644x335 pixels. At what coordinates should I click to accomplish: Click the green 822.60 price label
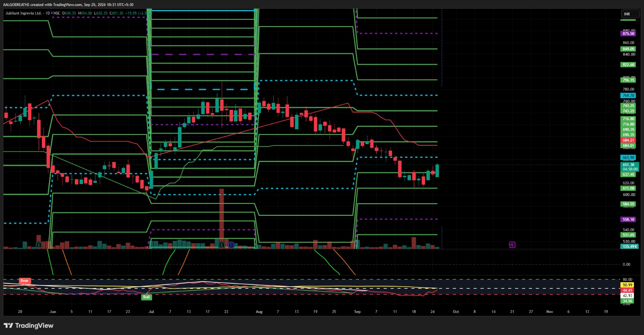[x=628, y=65]
